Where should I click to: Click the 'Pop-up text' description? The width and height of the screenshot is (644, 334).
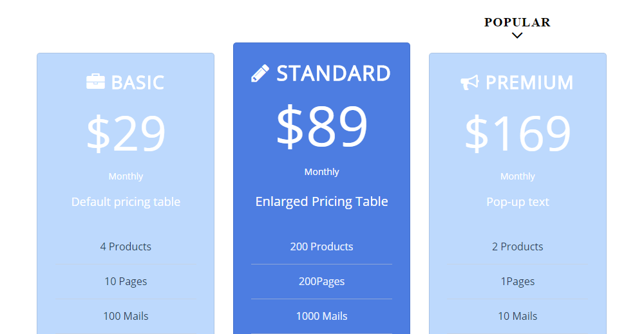(518, 201)
